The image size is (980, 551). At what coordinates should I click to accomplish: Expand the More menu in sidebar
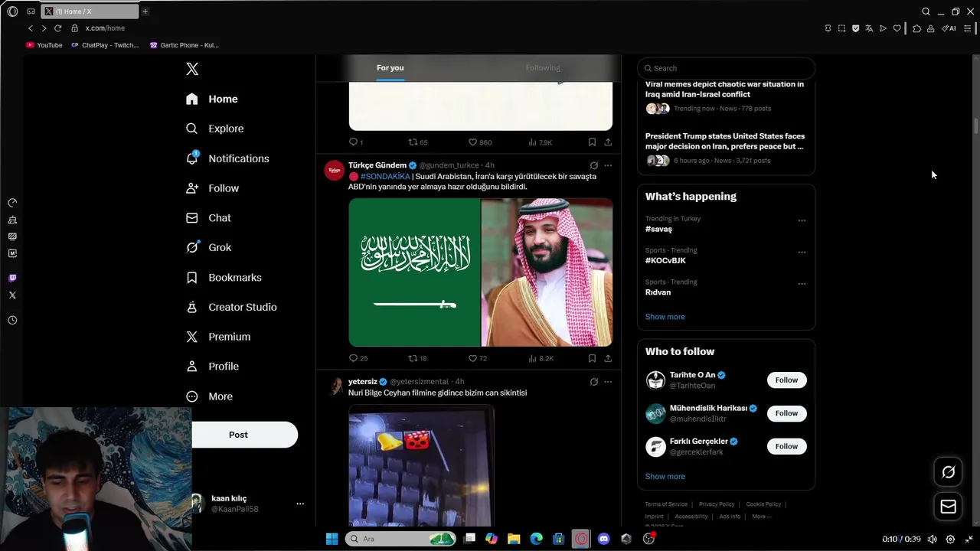[x=209, y=396]
